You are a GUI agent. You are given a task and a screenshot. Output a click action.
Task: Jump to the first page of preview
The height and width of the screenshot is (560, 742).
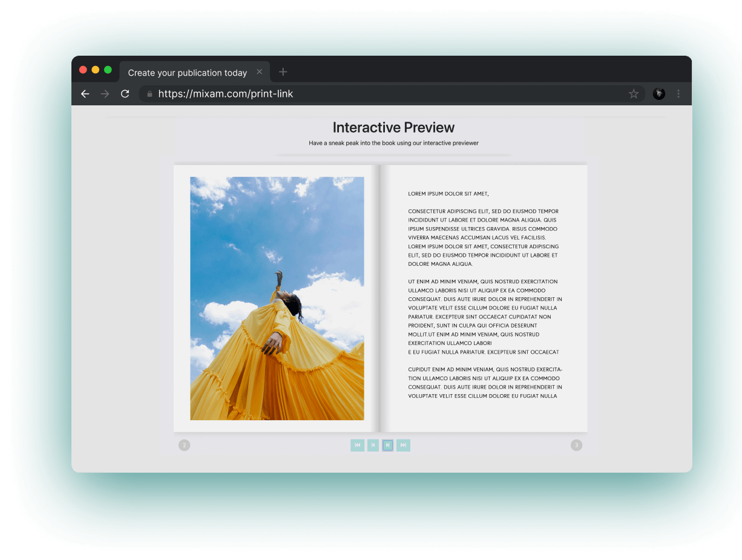click(x=357, y=446)
